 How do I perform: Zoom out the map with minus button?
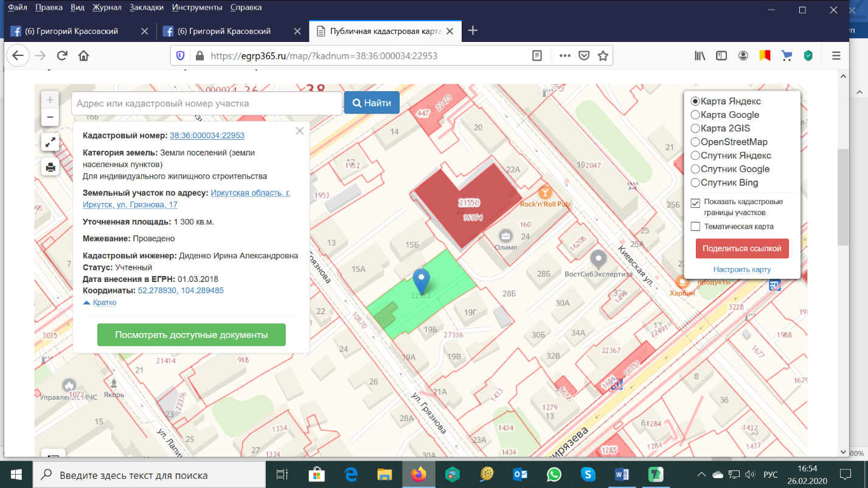(50, 117)
